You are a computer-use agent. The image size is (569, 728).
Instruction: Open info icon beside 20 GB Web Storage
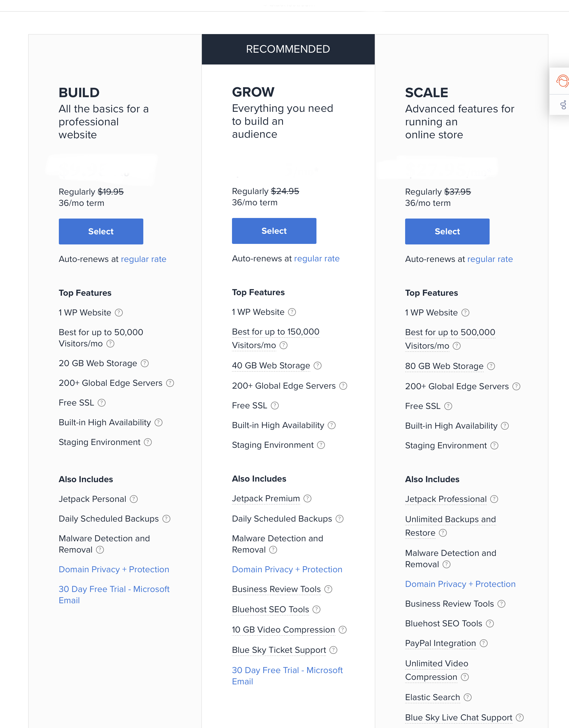pyautogui.click(x=145, y=363)
